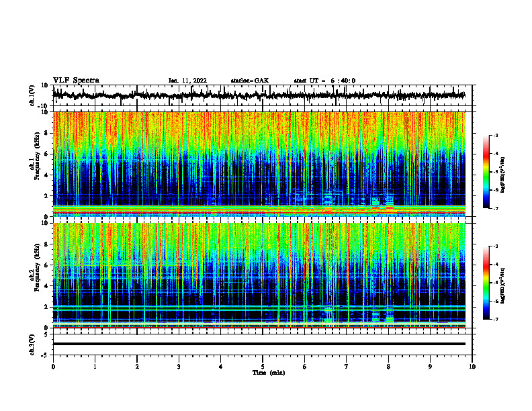Click the ch.1 voltage waveform trace
Viewport: 532px width, 411px height.
click(259, 95)
